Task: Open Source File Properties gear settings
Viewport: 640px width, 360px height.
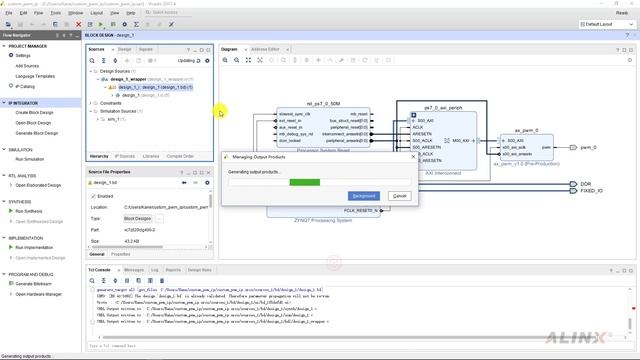Action: click(207, 183)
